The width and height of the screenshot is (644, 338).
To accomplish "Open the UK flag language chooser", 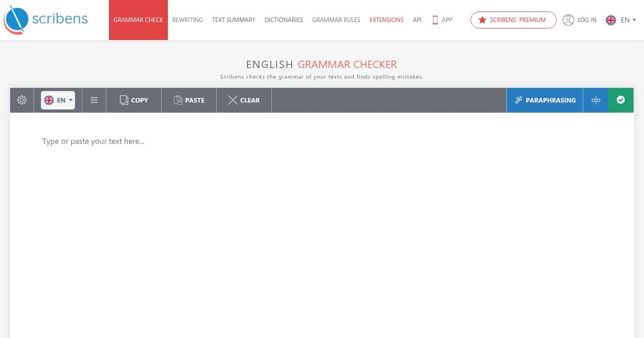I will pos(611,20).
